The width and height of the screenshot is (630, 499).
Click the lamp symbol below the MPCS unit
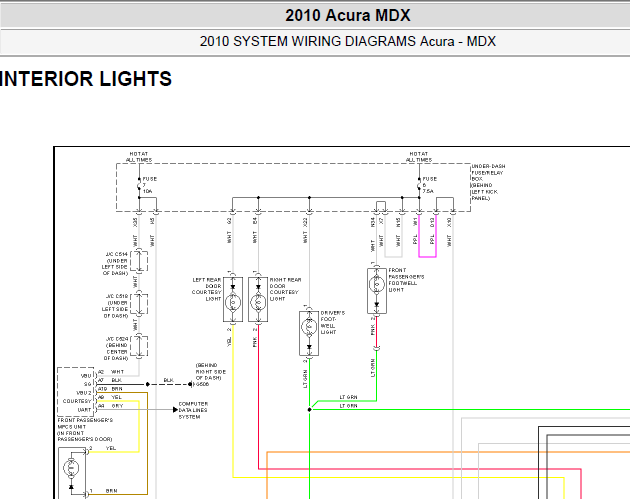tap(72, 470)
